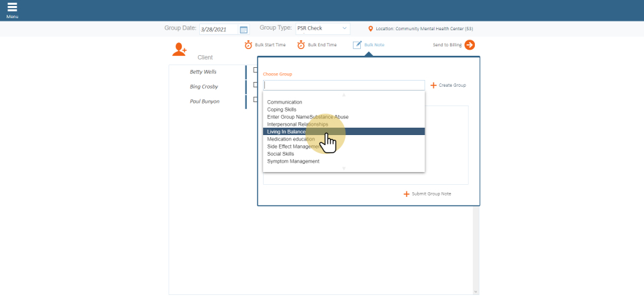The image size is (644, 297).
Task: Click the Send to Billing arrow icon
Action: [470, 45]
